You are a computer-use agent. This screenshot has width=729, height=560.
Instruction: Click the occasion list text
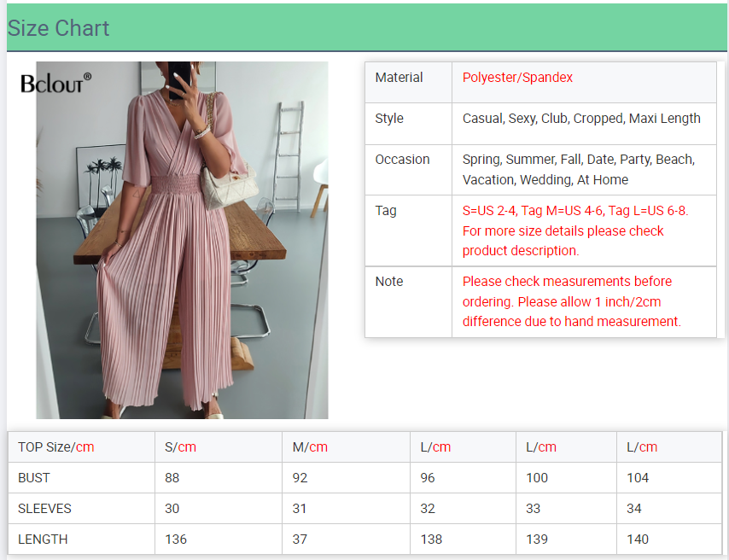click(578, 169)
